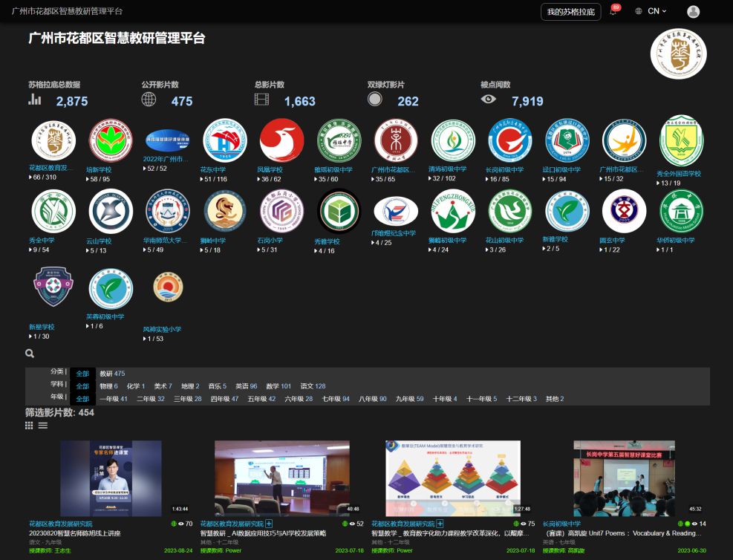The image size is (733, 560).
Task: Click the user profile avatar icon
Action: 693,12
